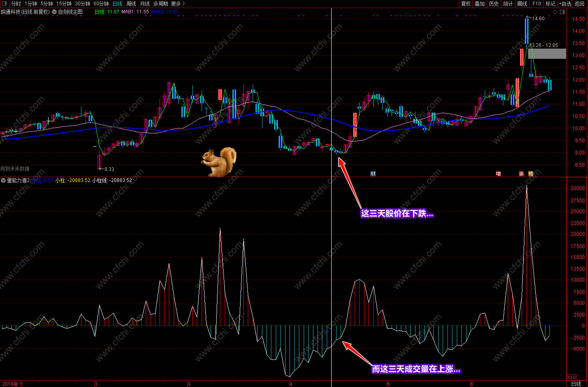Click the +自选 add to watchlist button
The image size is (588, 387).
pos(565,4)
